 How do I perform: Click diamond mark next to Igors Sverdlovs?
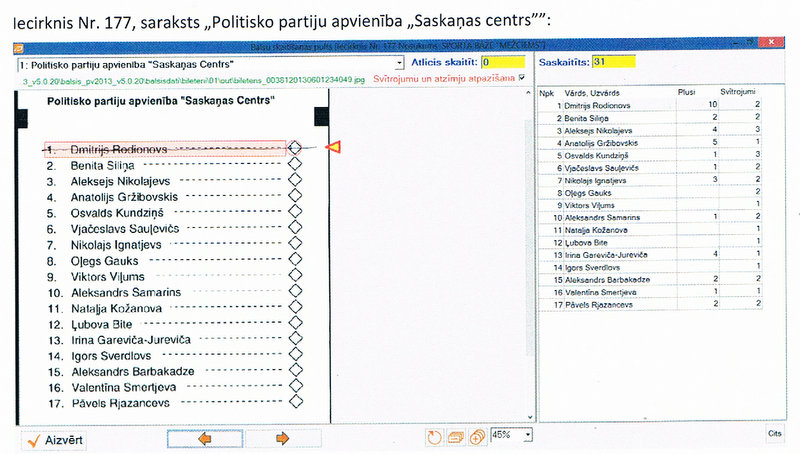click(x=295, y=354)
